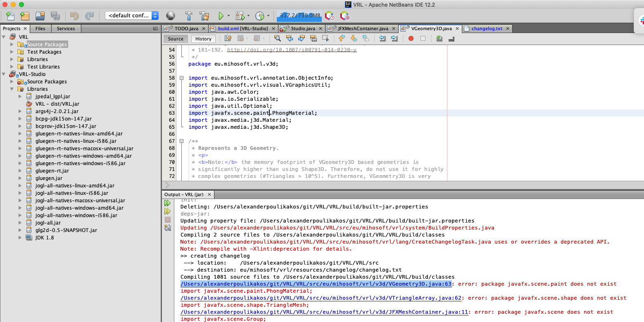Click the Last Edit editor toolbar icon

[x=228, y=38]
